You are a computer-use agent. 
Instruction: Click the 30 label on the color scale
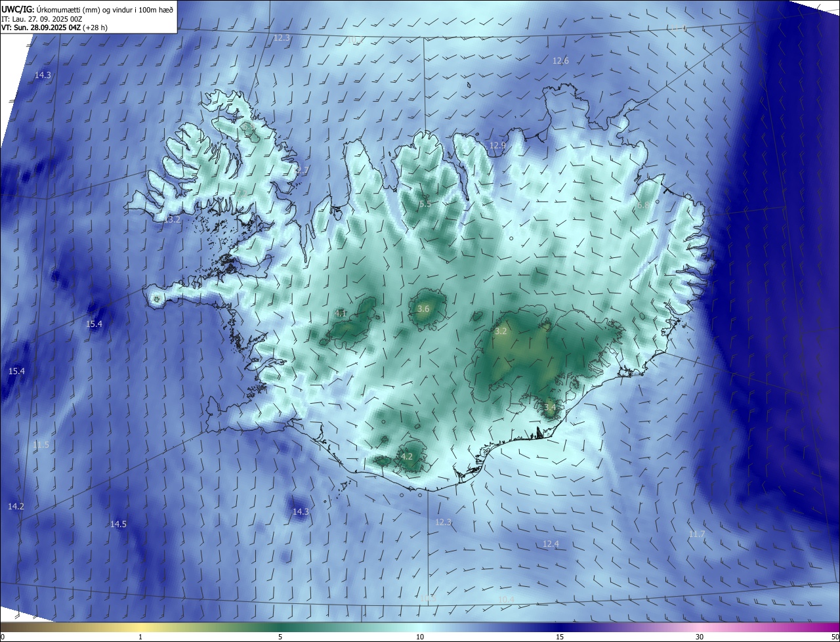[700, 637]
